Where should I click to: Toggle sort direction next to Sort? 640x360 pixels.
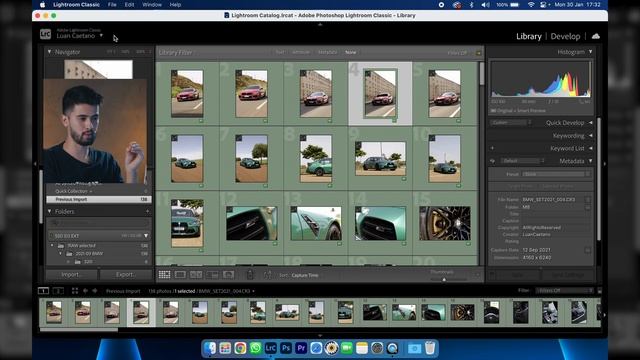pyautogui.click(x=267, y=275)
